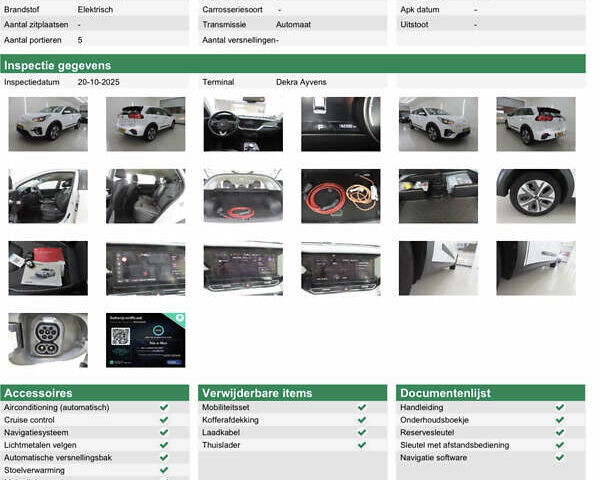Image resolution: width=600 pixels, height=480 pixels.
Task: Click the checkmark for Lichtmetalen velgen
Action: [x=164, y=445]
